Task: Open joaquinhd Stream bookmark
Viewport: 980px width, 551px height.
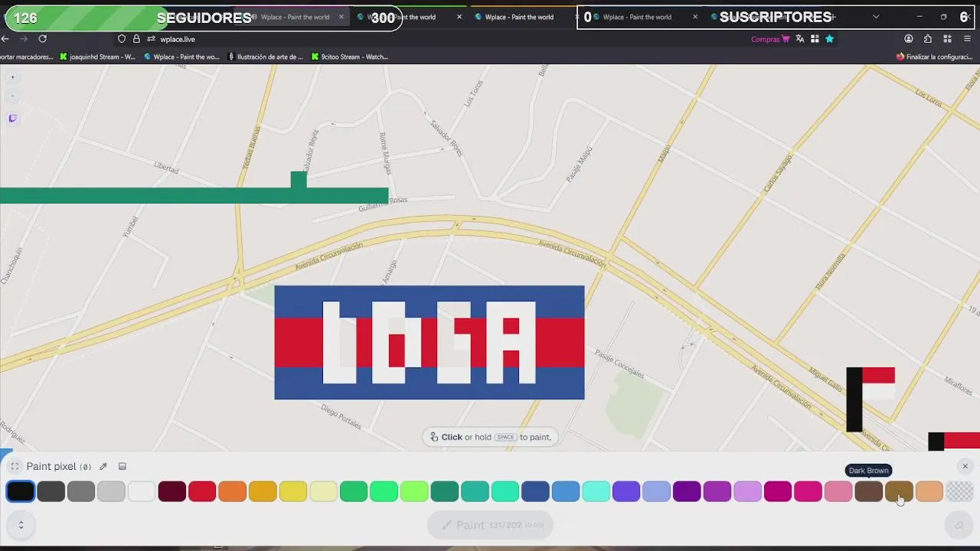Action: coord(98,57)
